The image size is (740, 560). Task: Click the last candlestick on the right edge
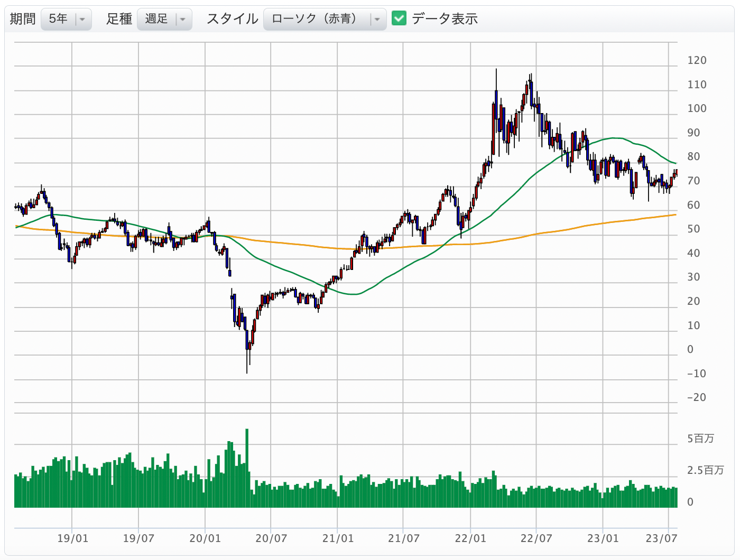click(676, 173)
